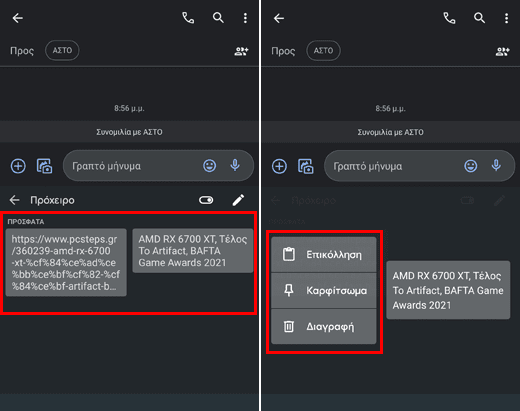Select AMD RX 6700 XT clip on left
This screenshot has width=520, height=411.
[x=193, y=251]
